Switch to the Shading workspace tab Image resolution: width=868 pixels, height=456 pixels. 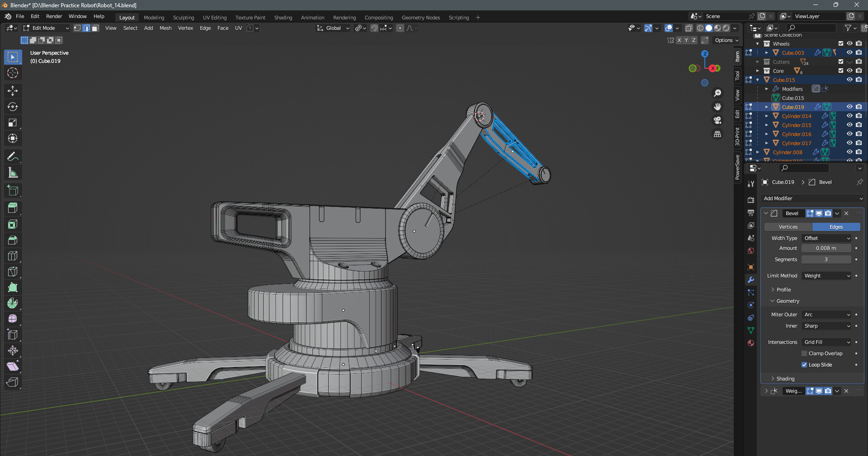(283, 17)
